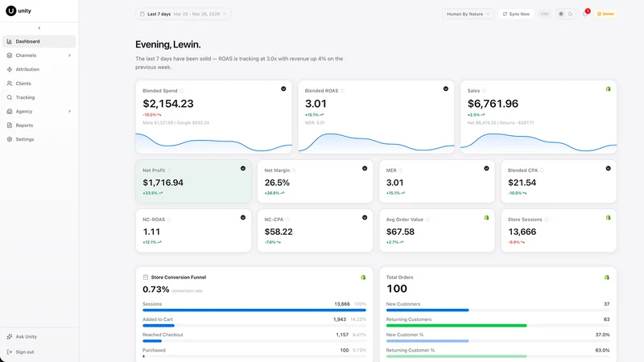Click the Unity logo icon
This screenshot has height=362, width=644.
(x=11, y=10)
